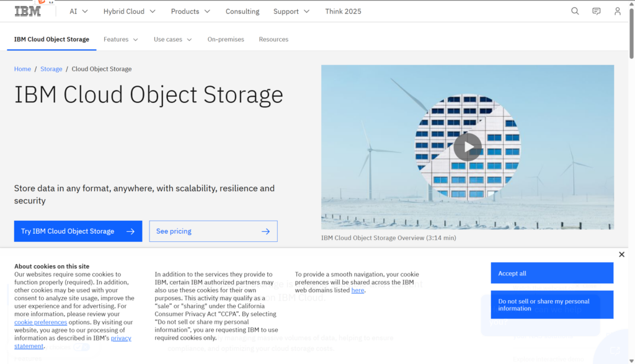The image size is (635, 364).
Task: Open the Think 2025 menu item
Action: point(343,11)
